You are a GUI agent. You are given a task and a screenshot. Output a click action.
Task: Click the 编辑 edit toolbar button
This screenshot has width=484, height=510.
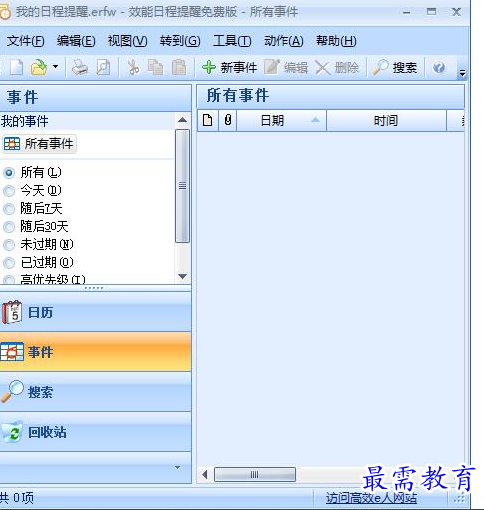[286, 68]
